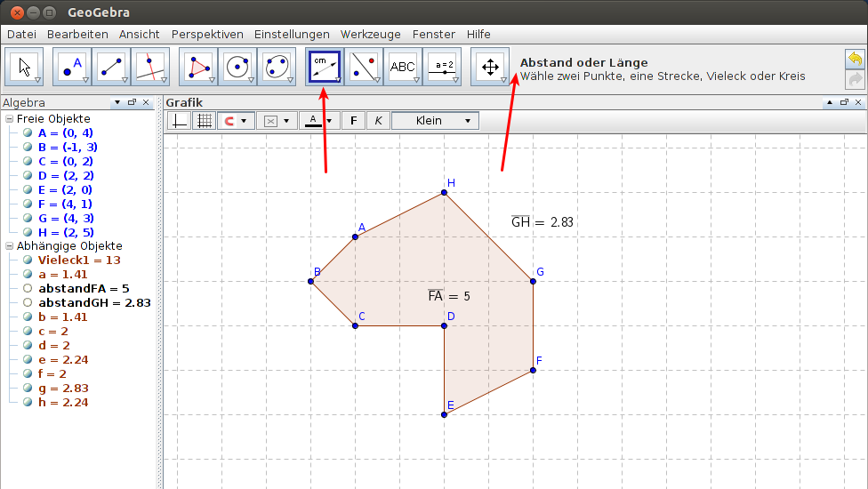The height and width of the screenshot is (489, 868).
Task: Click the Move Drawing Pad tool
Action: 489,67
